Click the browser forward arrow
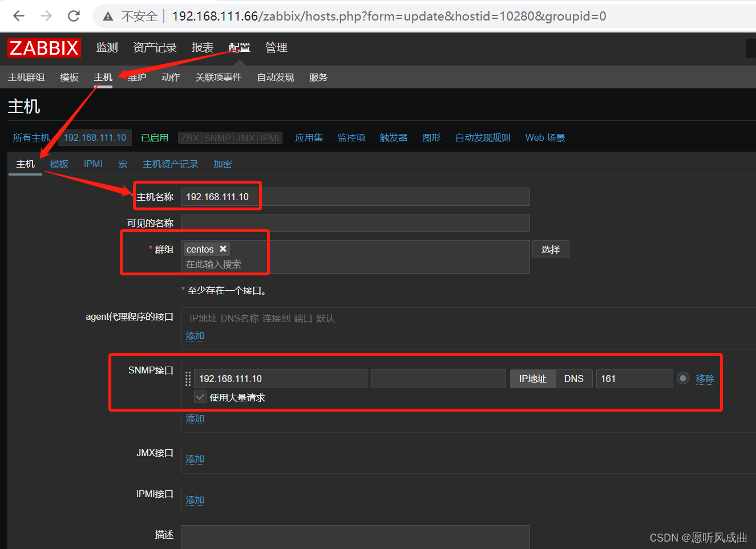The height and width of the screenshot is (549, 756). pyautogui.click(x=46, y=16)
